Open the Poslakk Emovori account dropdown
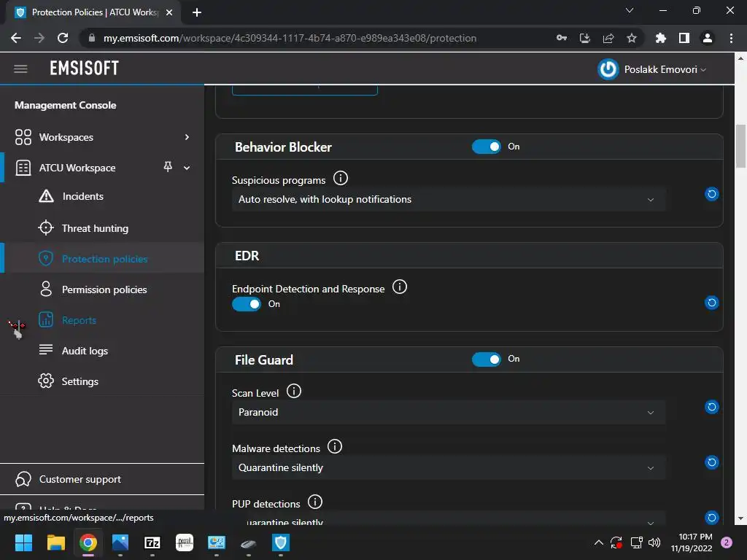The image size is (747, 560). pos(665,69)
